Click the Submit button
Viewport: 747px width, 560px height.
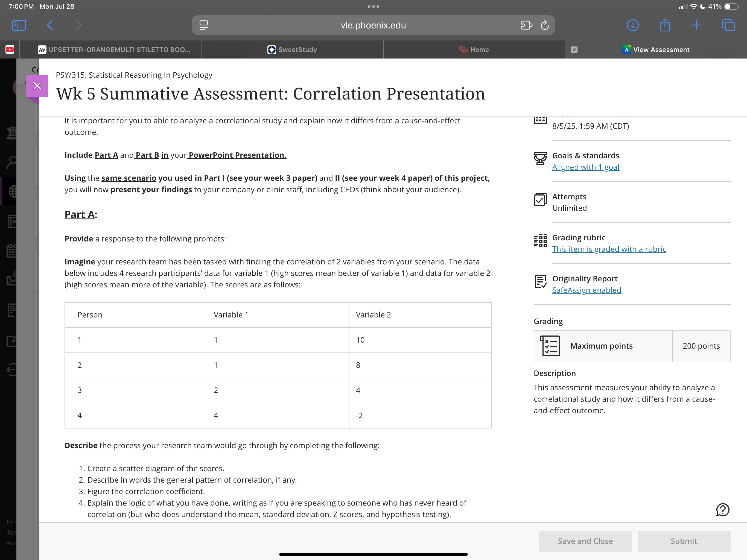point(684,541)
